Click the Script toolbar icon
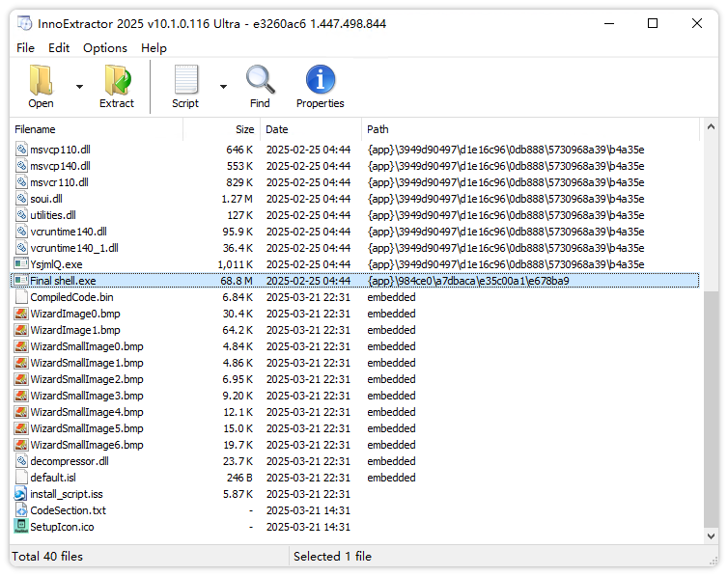This screenshot has height=576, width=728. click(x=185, y=80)
